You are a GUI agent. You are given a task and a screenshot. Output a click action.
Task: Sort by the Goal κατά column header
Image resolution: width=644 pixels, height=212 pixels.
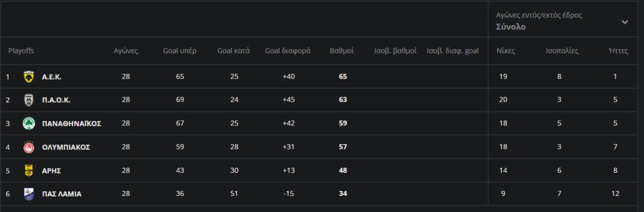[x=233, y=51]
